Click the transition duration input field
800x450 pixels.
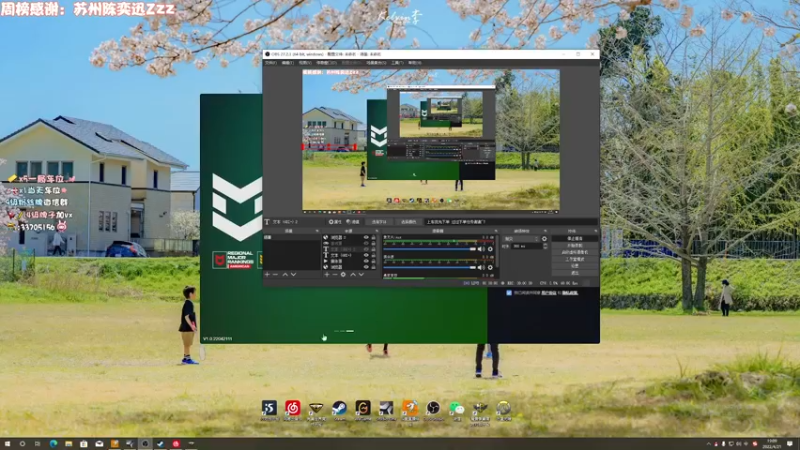click(527, 246)
